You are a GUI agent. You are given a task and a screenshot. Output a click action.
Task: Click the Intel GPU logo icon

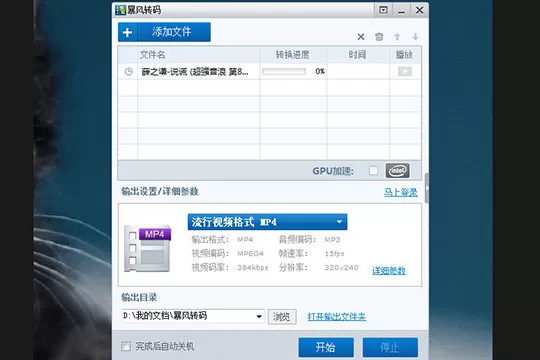pyautogui.click(x=397, y=171)
